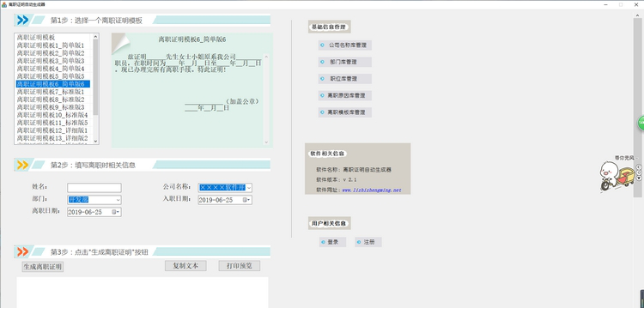
Task: Click the generated certificate output text area
Action: 142,293
